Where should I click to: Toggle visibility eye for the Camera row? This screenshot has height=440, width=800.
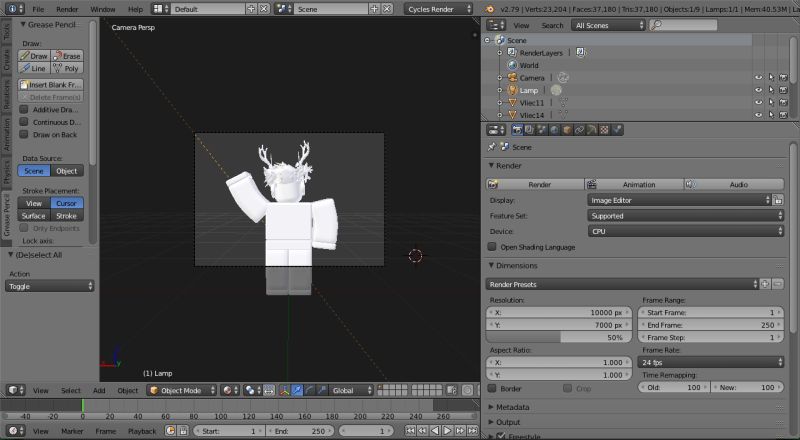point(759,78)
